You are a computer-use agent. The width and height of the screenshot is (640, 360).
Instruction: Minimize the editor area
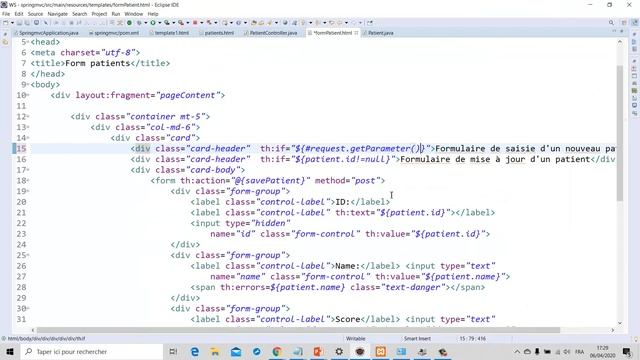pos(614,31)
